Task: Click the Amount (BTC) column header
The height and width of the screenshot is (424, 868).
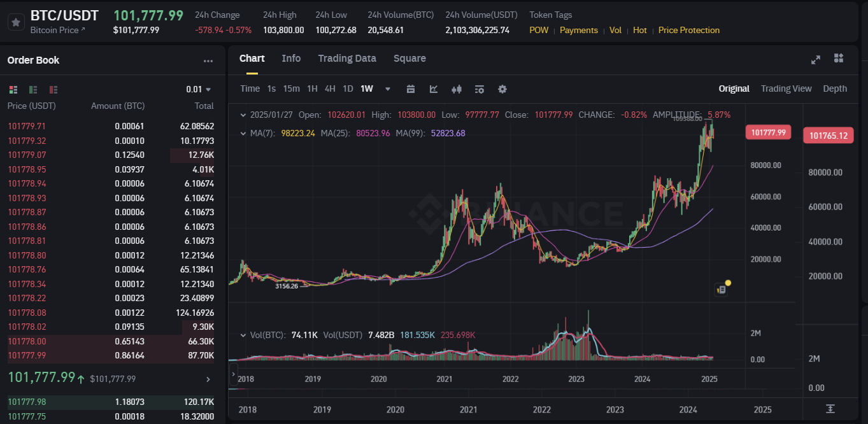Action: [x=118, y=106]
